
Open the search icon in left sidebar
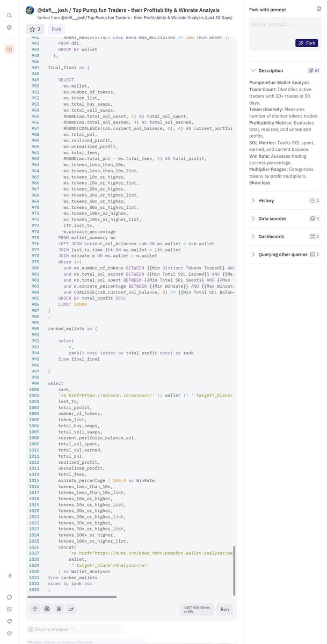click(9, 15)
